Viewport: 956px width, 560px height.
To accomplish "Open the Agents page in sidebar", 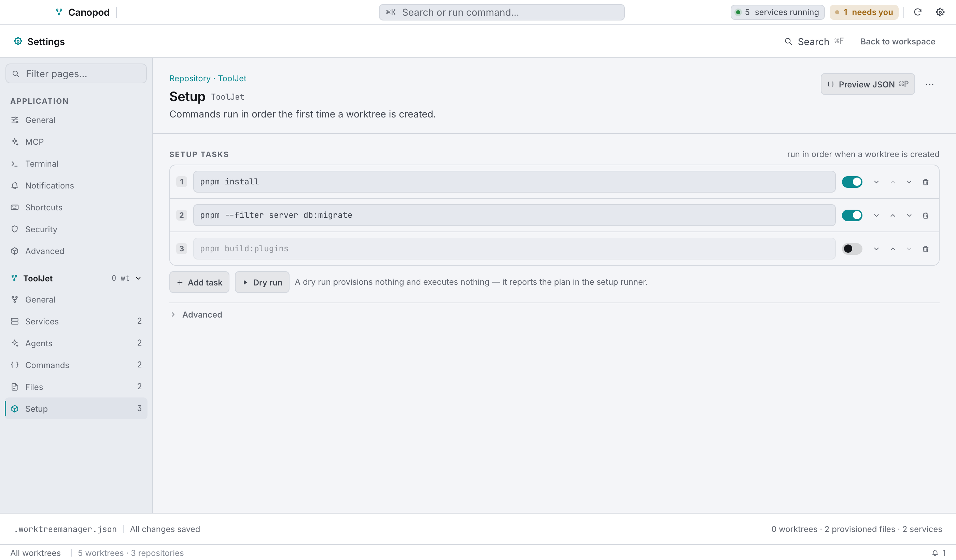I will (x=76, y=344).
